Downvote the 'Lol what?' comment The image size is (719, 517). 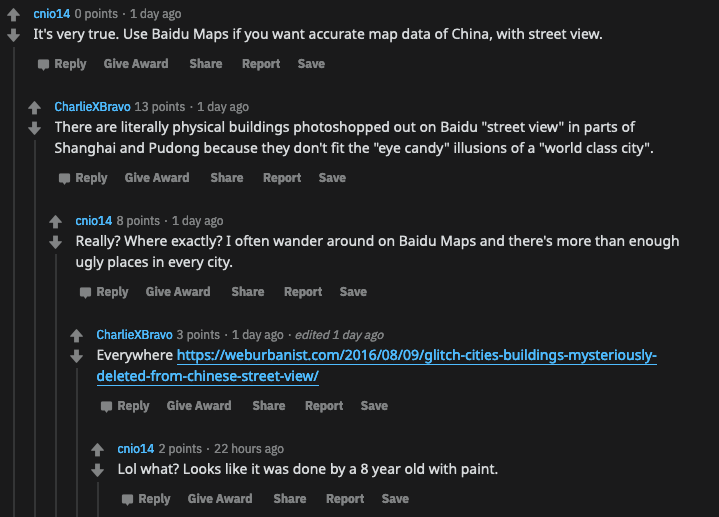click(x=98, y=470)
